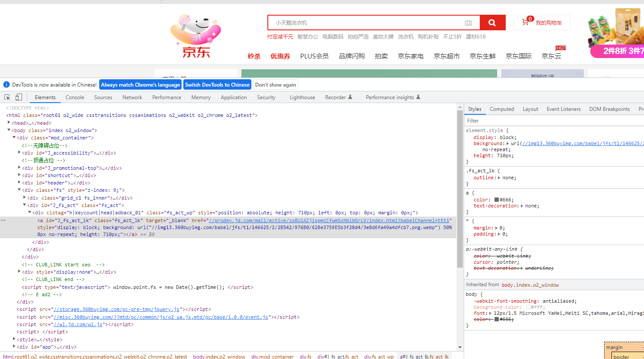Expand the font shorthand property in body
This screenshot has height=359, width=644.
point(490,313)
